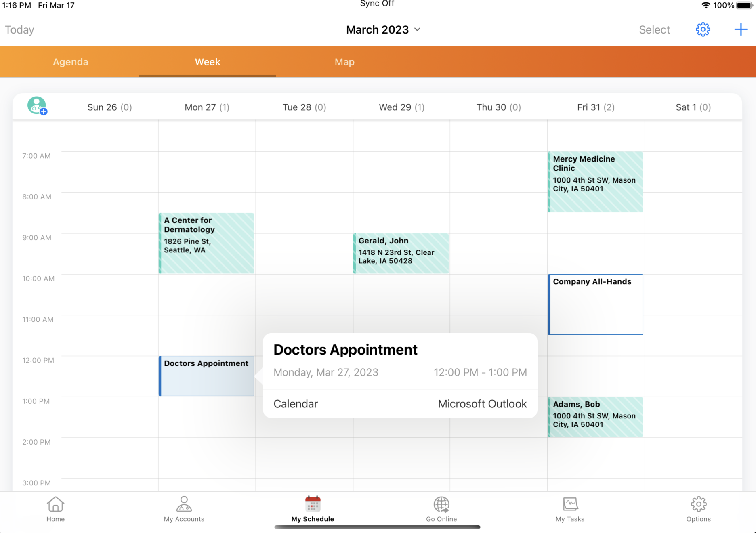
Task: Open Go Online using the globe icon
Action: pos(441,510)
